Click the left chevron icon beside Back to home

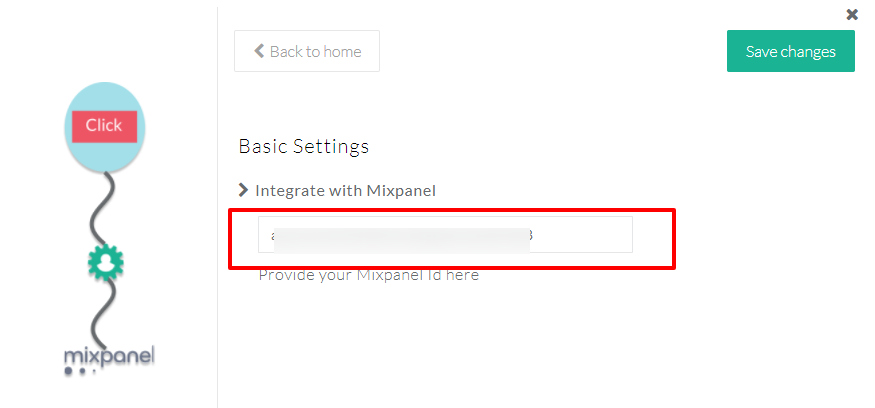pyautogui.click(x=259, y=51)
